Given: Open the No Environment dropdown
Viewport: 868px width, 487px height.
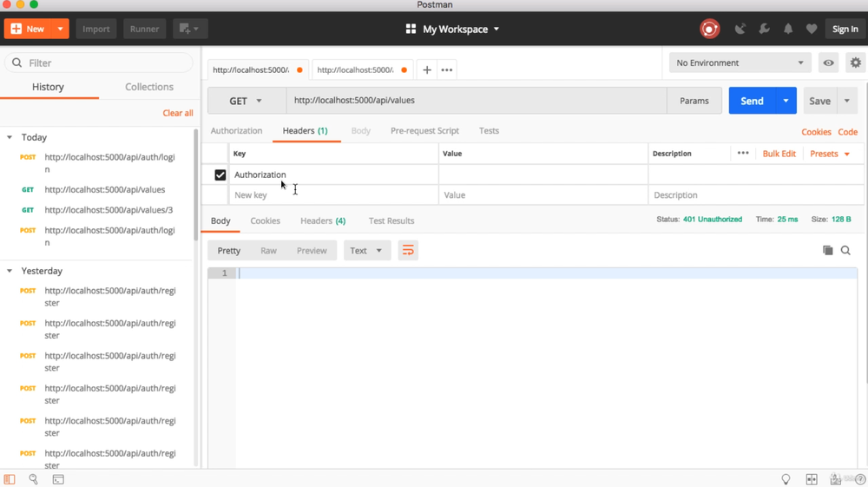Looking at the screenshot, I should pos(740,63).
